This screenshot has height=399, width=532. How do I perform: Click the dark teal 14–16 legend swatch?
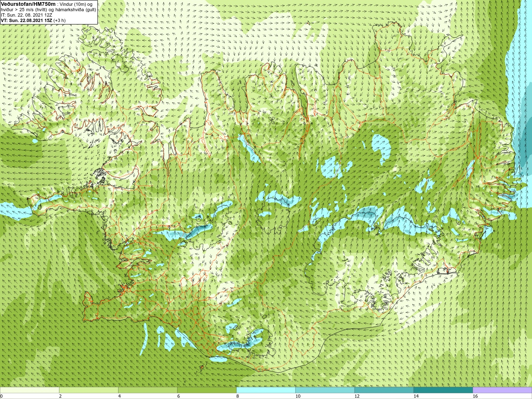(x=443, y=390)
